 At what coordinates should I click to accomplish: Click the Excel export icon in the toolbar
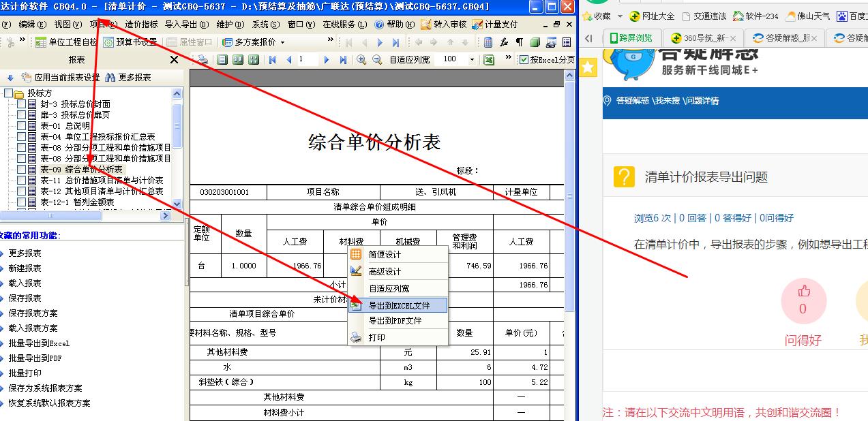[489, 60]
